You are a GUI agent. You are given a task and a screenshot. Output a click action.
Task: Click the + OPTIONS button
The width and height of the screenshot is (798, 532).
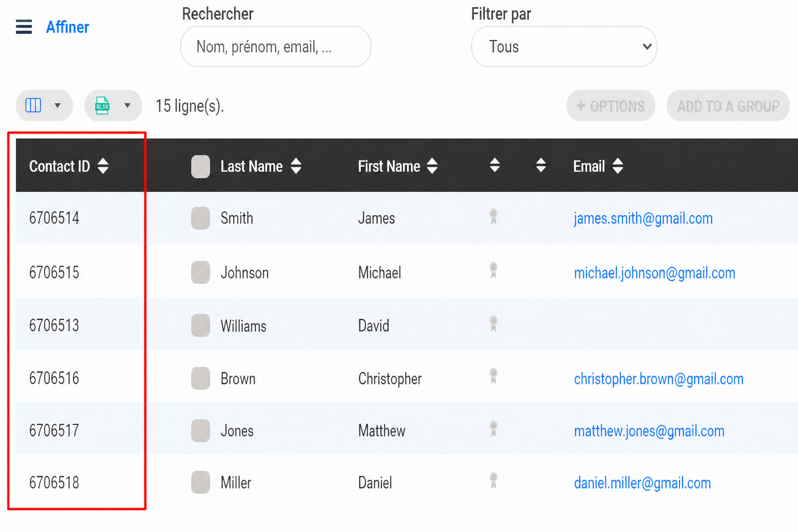point(610,106)
